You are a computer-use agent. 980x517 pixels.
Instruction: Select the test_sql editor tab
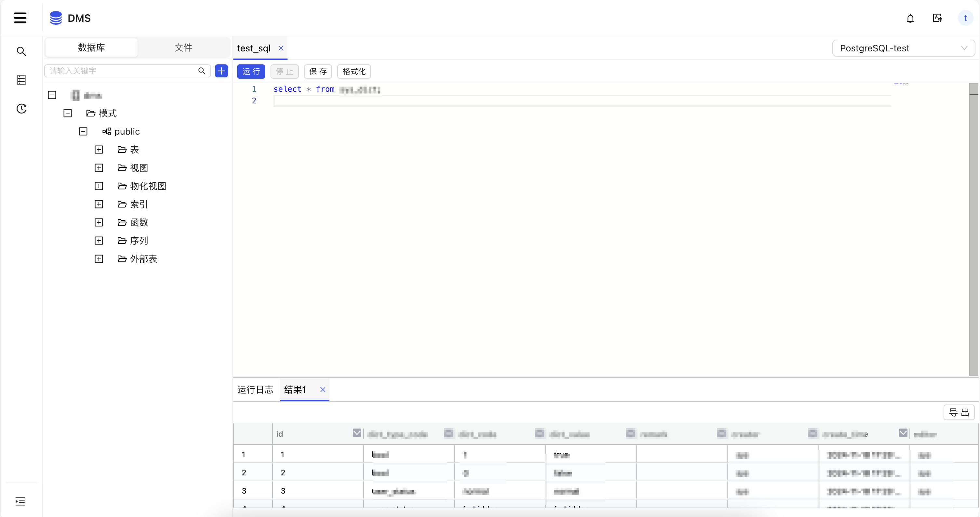pos(254,48)
